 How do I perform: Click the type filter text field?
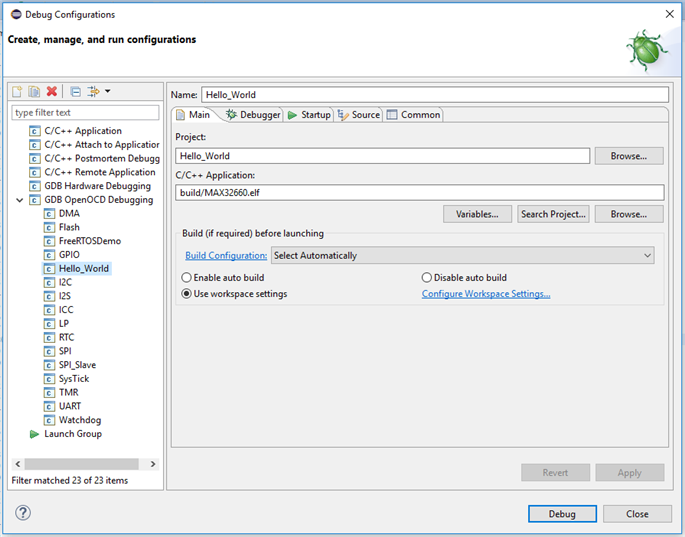(x=85, y=113)
